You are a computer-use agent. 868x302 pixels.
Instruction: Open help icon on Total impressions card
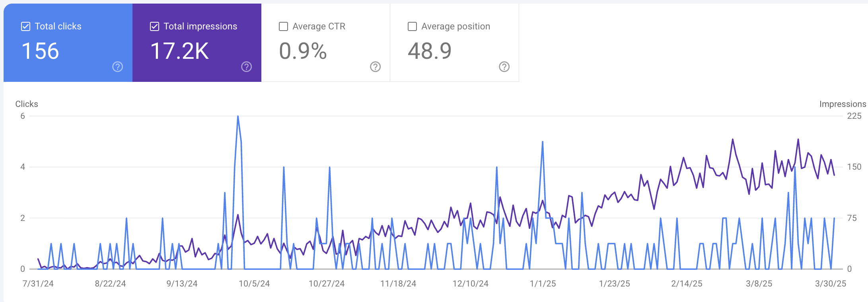coord(246,67)
